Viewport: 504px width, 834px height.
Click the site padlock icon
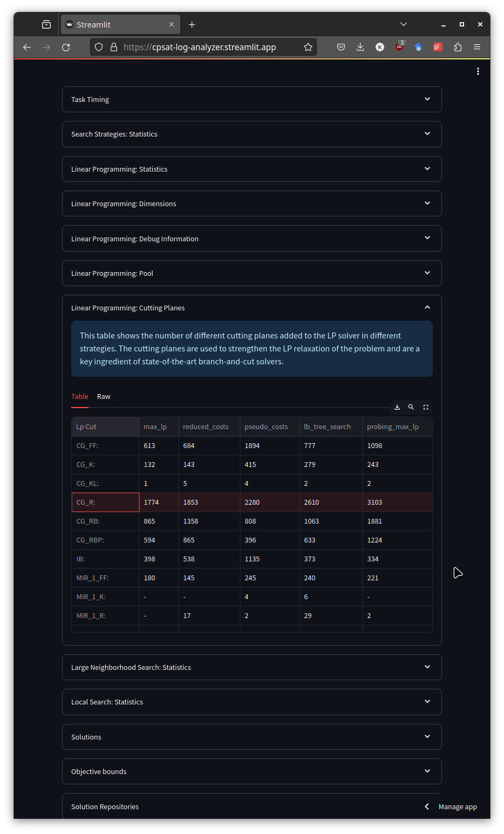point(114,47)
